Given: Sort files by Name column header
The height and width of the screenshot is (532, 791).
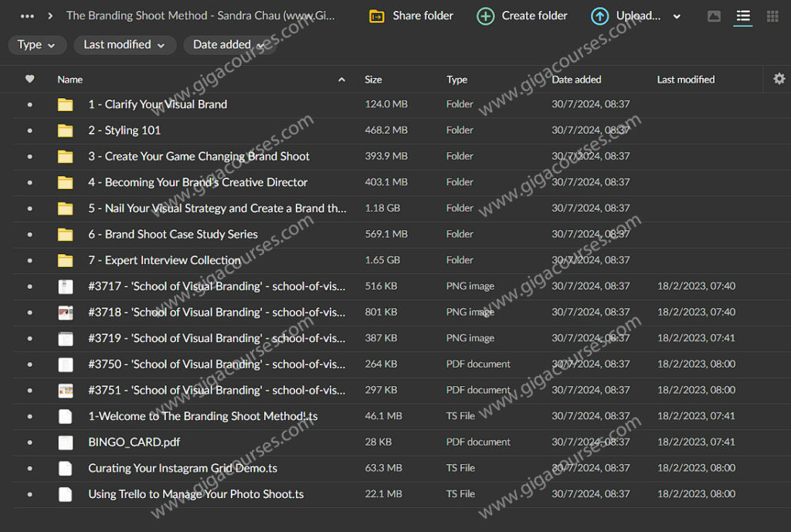Looking at the screenshot, I should click(x=70, y=80).
